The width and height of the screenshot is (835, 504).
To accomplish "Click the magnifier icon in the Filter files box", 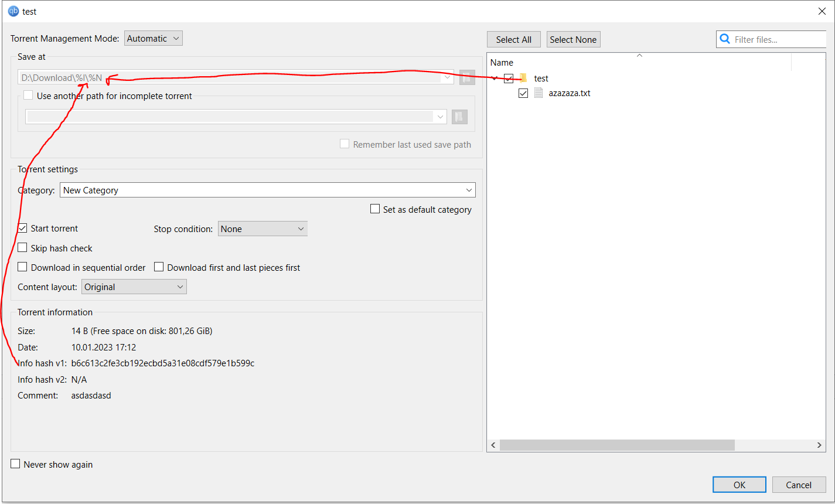I will 725,39.
